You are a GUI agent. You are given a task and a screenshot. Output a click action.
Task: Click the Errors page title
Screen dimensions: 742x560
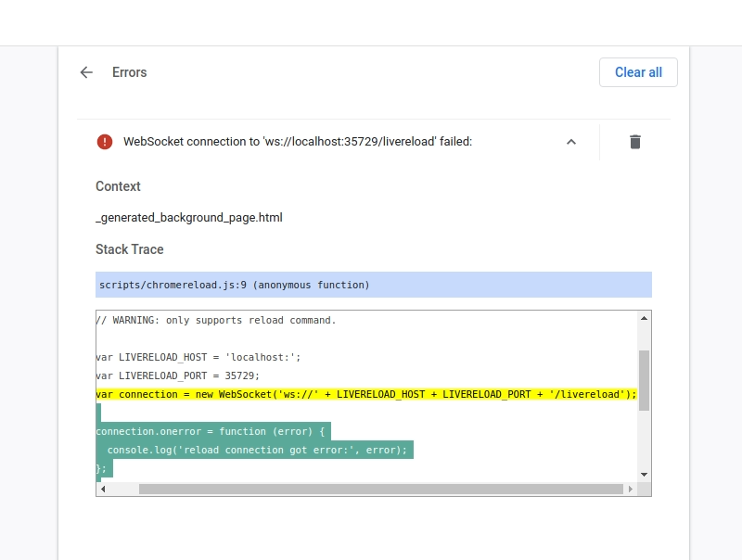click(129, 72)
